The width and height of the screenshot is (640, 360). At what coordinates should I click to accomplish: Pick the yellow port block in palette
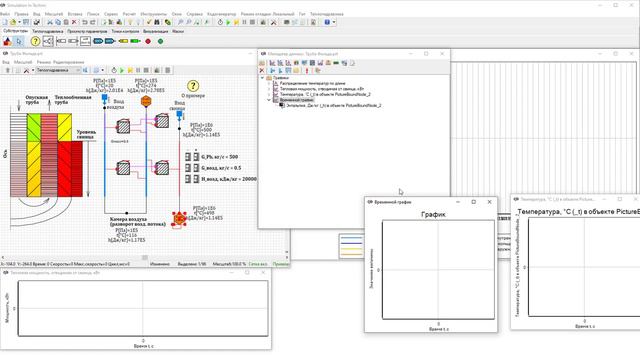123,41
